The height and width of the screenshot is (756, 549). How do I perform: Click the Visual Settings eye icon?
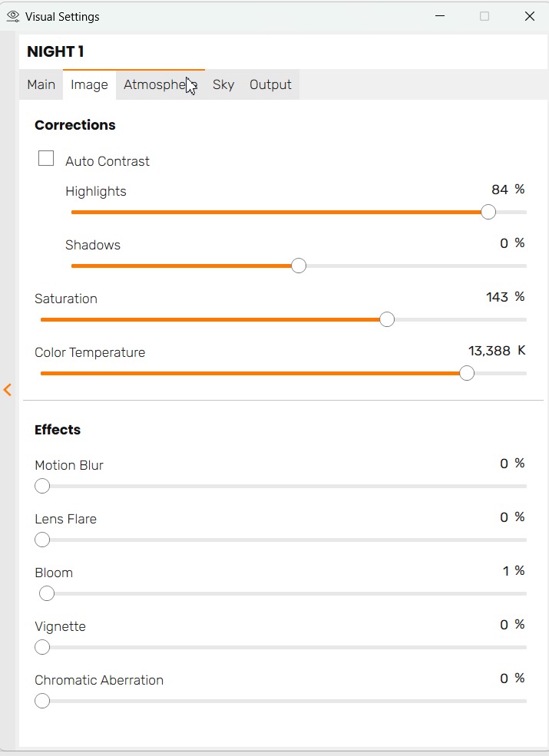click(12, 16)
